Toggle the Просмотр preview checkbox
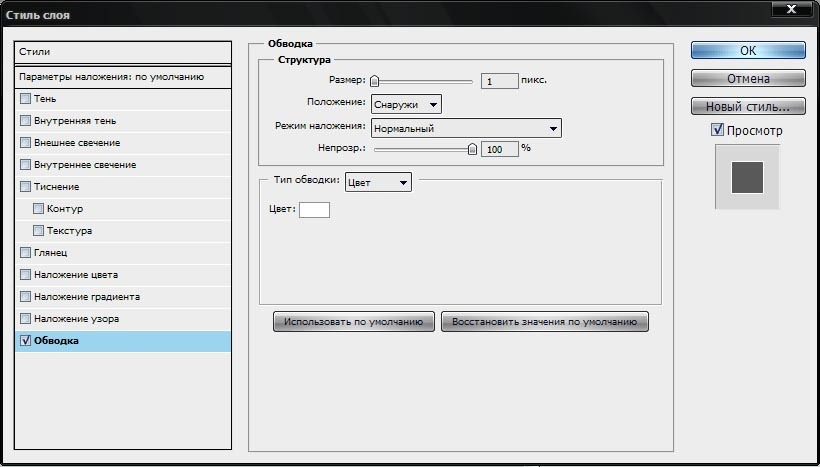The height and width of the screenshot is (467, 820). pos(717,130)
